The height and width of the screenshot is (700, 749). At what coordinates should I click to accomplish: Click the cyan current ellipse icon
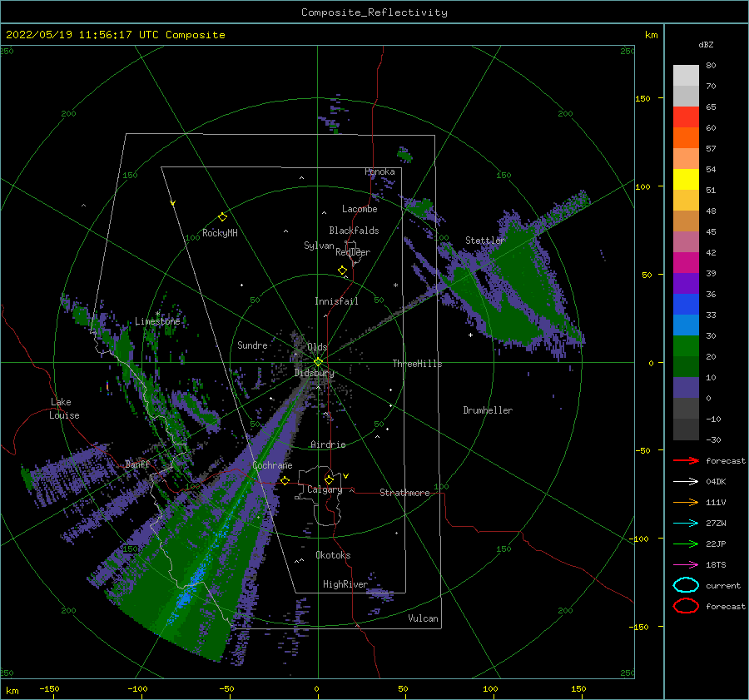(x=686, y=585)
